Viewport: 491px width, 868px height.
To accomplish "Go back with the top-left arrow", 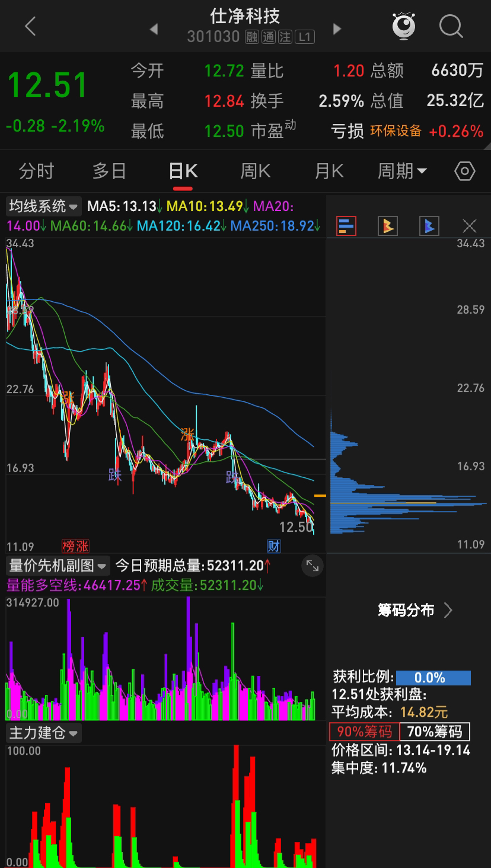I will click(x=30, y=26).
